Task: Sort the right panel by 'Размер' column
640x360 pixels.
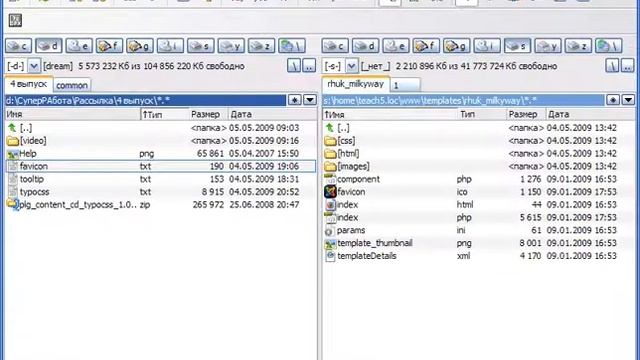Action: [526, 114]
